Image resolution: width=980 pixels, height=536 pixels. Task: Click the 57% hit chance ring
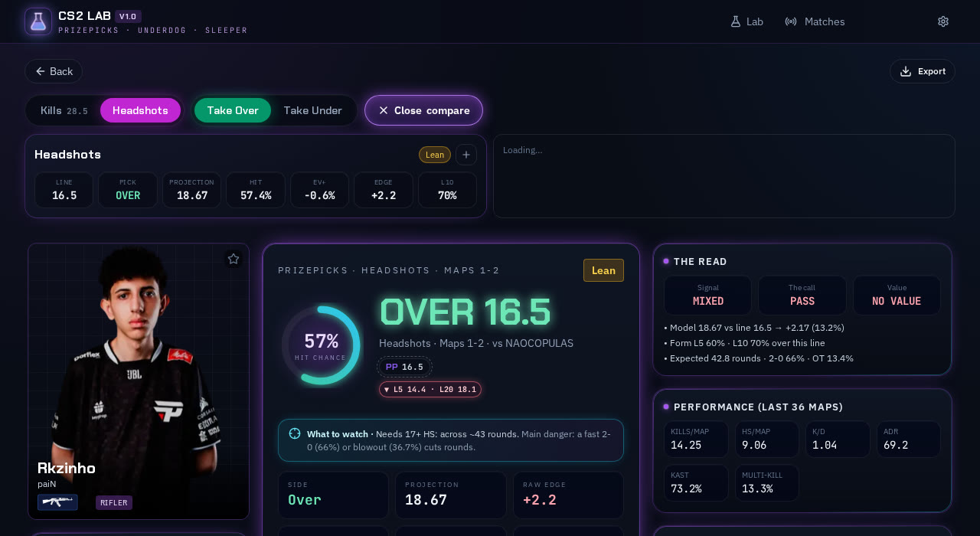pos(321,345)
